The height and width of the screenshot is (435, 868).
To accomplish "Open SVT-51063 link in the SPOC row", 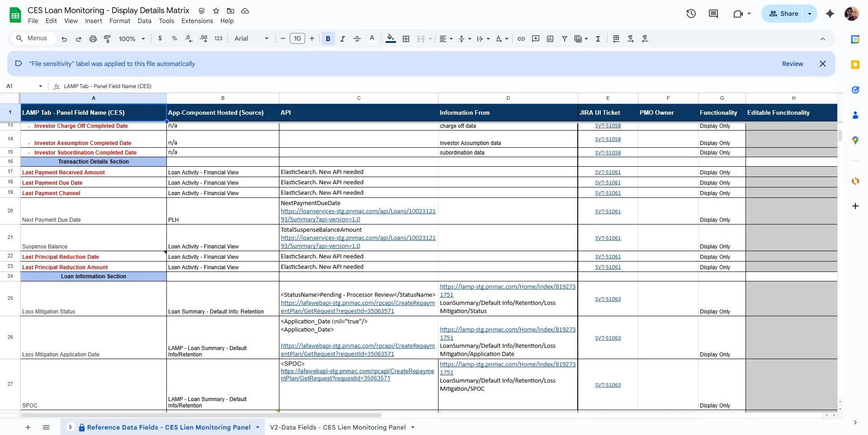I will [x=608, y=385].
